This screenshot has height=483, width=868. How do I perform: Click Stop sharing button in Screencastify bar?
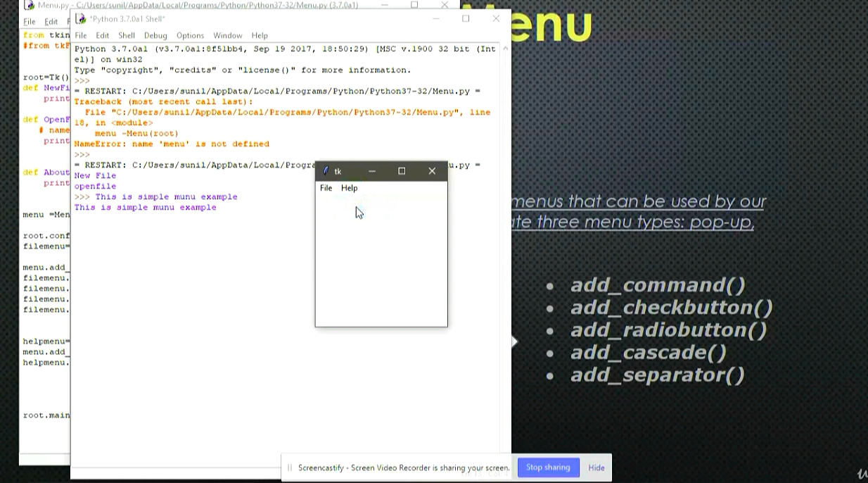pos(548,468)
